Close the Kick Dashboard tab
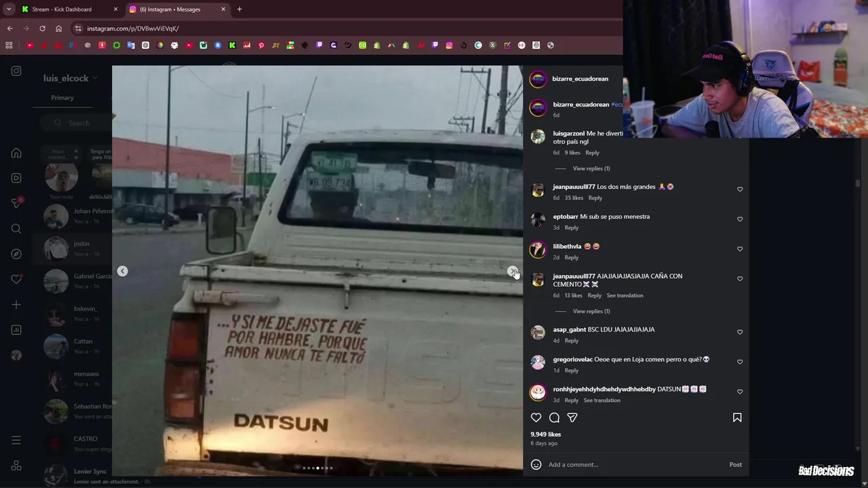The width and height of the screenshot is (868, 488). pyautogui.click(x=115, y=9)
